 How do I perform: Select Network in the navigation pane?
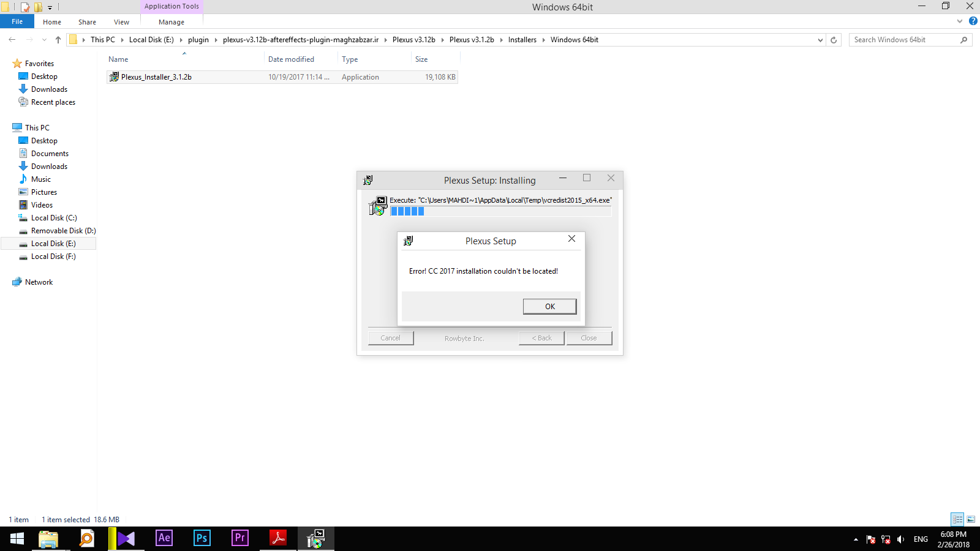pos(39,282)
